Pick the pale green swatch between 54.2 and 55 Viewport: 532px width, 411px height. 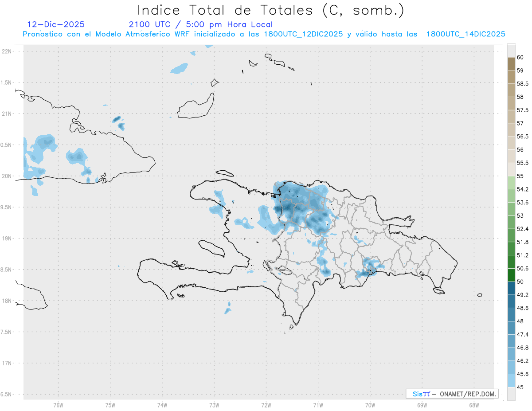(x=511, y=183)
